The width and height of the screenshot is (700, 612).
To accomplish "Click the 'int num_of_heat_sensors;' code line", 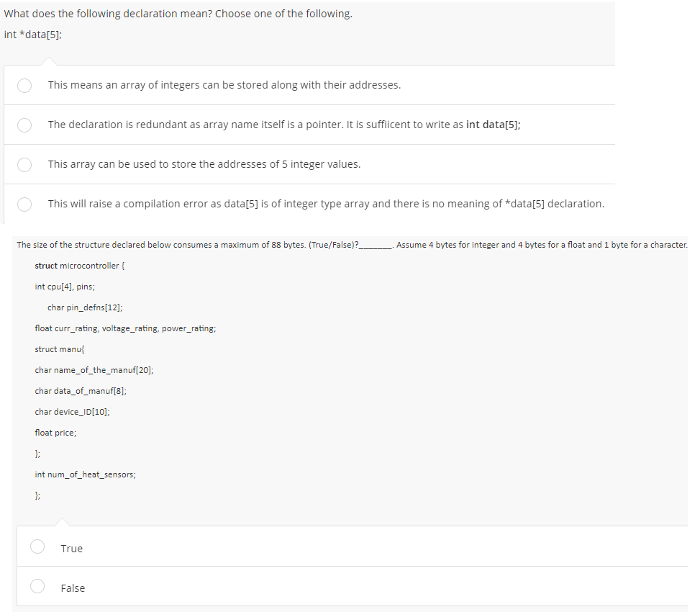I will [86, 474].
